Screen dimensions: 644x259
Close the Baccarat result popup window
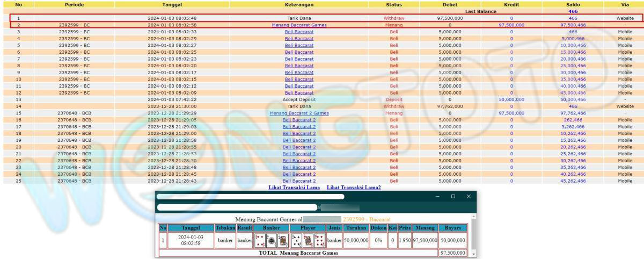point(469,197)
